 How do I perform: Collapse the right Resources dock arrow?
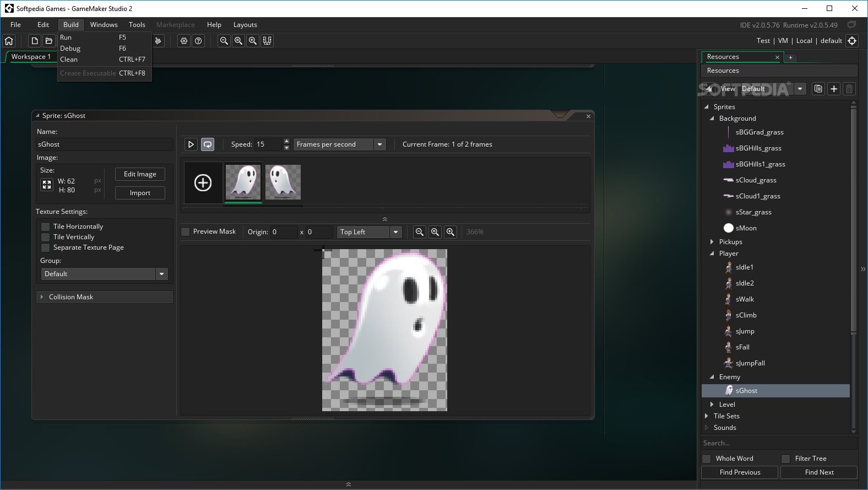pyautogui.click(x=863, y=269)
